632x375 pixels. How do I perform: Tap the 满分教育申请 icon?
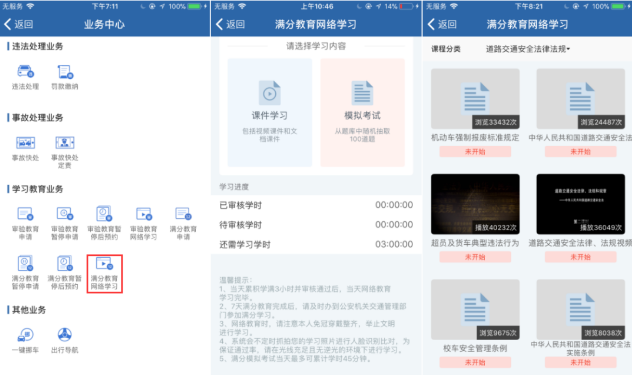[x=183, y=223]
